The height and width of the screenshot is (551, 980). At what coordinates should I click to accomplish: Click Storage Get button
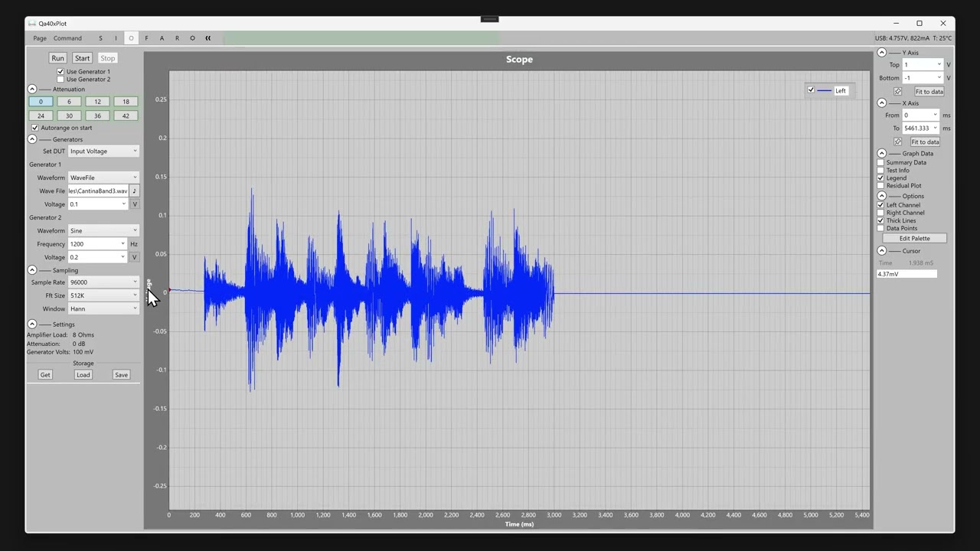(45, 375)
